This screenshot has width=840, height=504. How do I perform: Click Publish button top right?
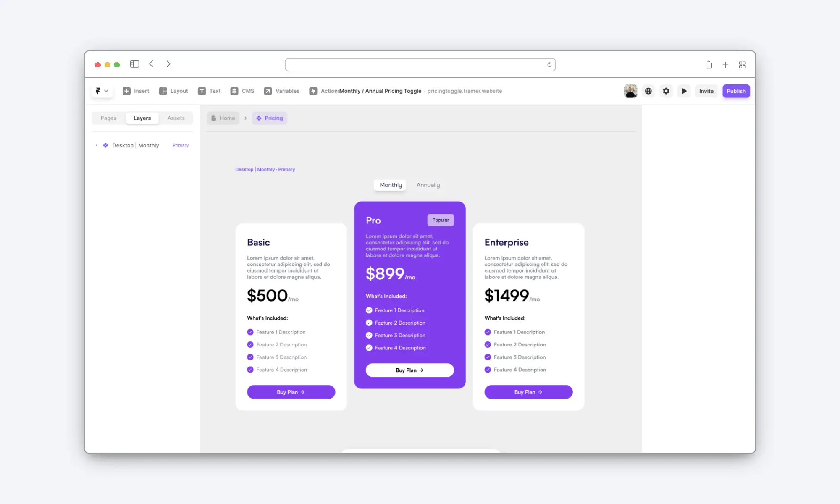click(735, 91)
